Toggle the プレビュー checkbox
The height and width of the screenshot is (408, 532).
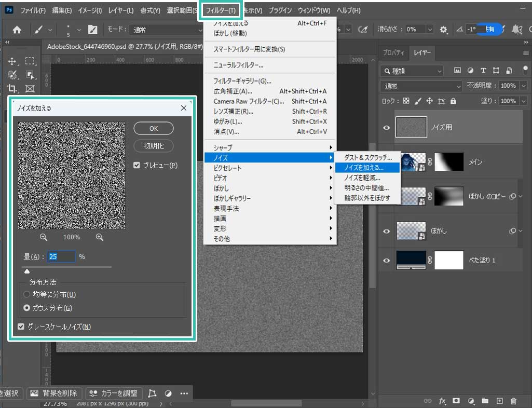[x=137, y=166]
